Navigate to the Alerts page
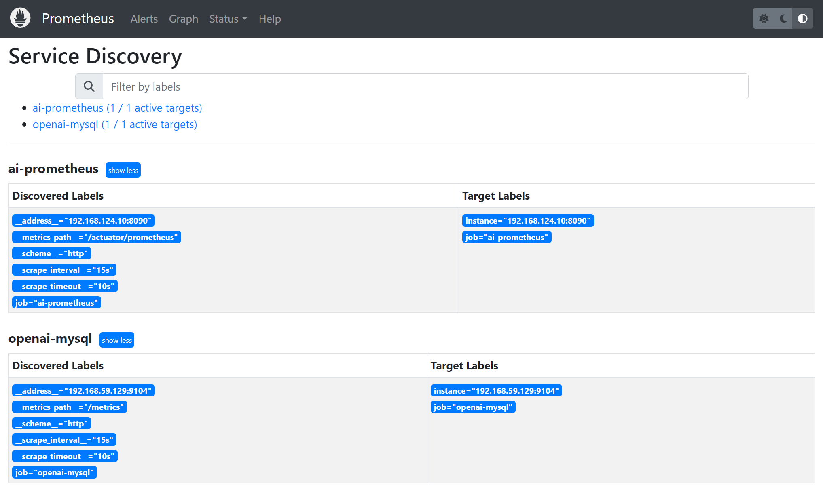The image size is (823, 504). 144,18
